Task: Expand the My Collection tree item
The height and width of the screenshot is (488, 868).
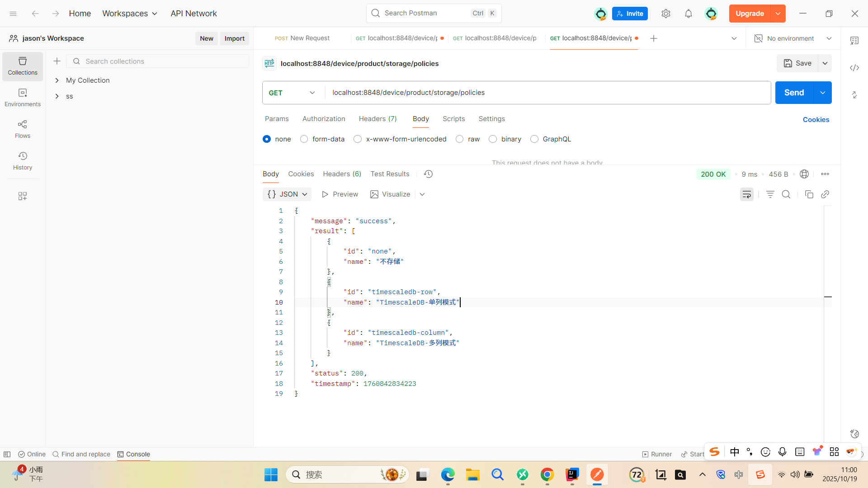Action: (57, 80)
